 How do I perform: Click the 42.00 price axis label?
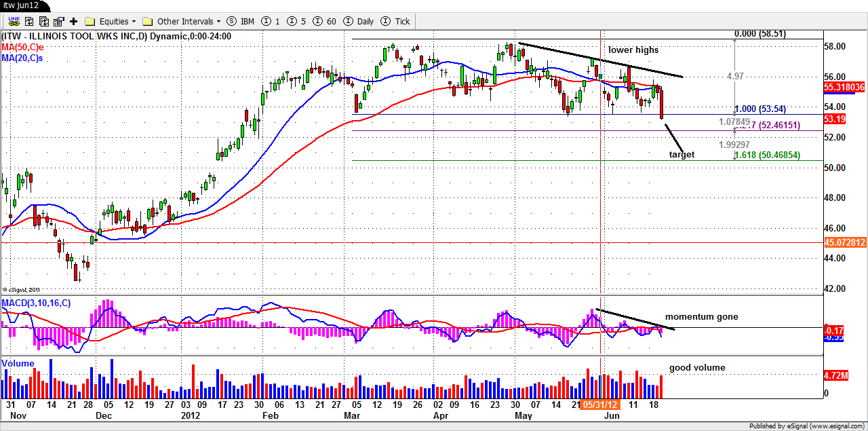coord(835,288)
